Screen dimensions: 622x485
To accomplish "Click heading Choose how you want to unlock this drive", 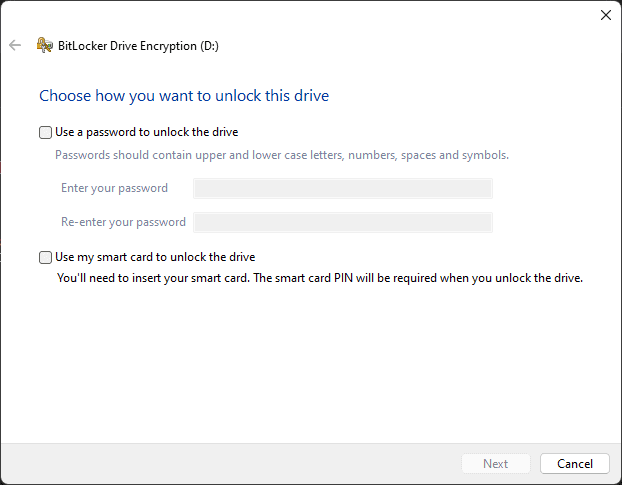I will [184, 96].
